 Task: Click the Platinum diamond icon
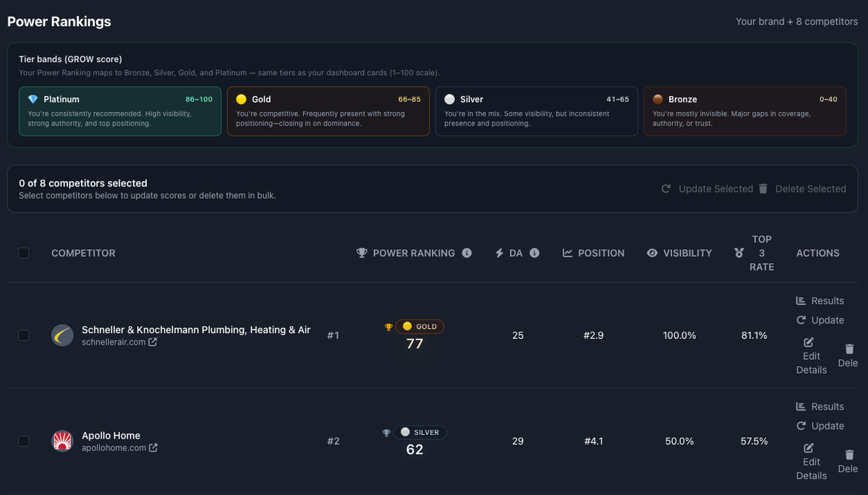tap(33, 99)
